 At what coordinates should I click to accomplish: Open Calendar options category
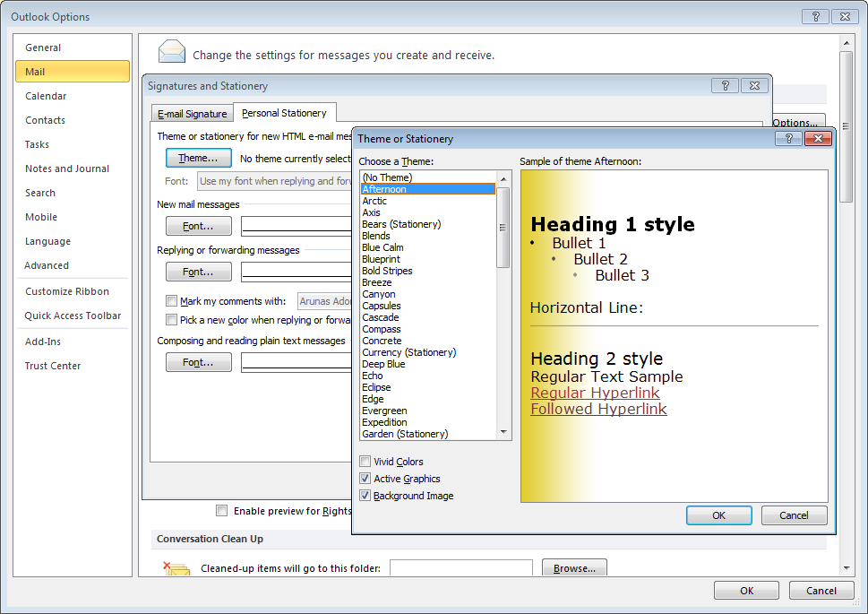(73, 96)
